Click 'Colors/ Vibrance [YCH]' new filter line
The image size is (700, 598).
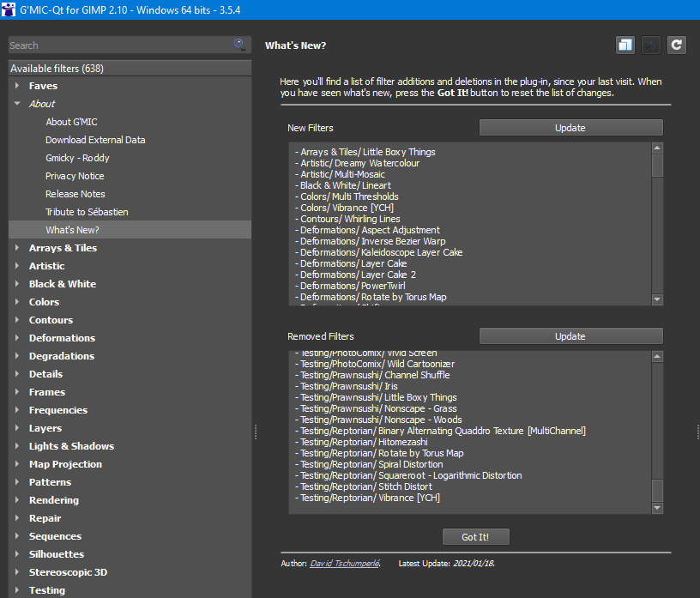click(x=344, y=208)
